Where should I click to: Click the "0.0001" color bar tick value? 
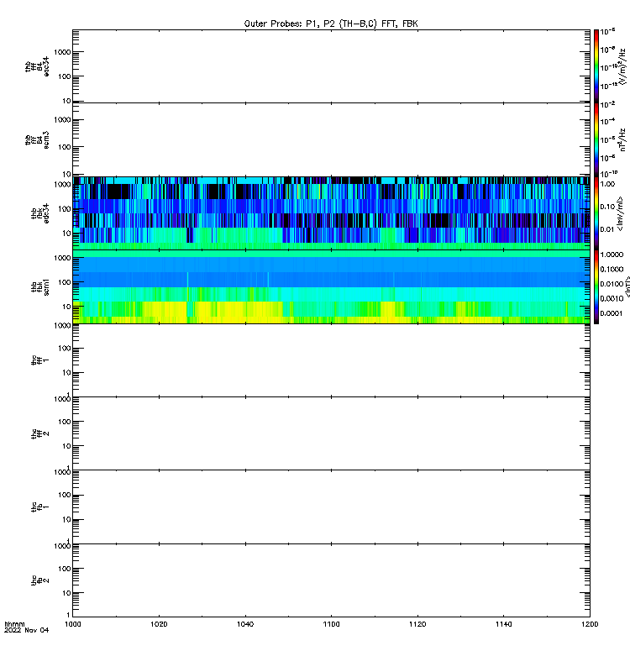point(612,313)
